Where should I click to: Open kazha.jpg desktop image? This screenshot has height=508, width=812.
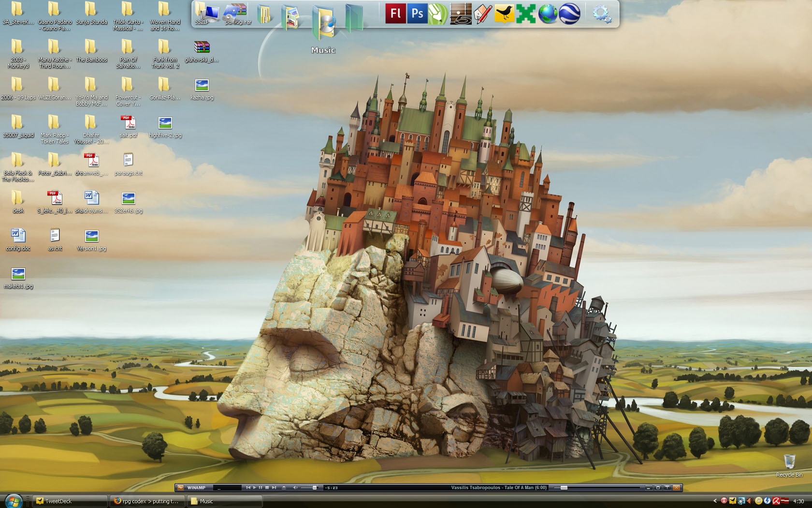pyautogui.click(x=202, y=90)
